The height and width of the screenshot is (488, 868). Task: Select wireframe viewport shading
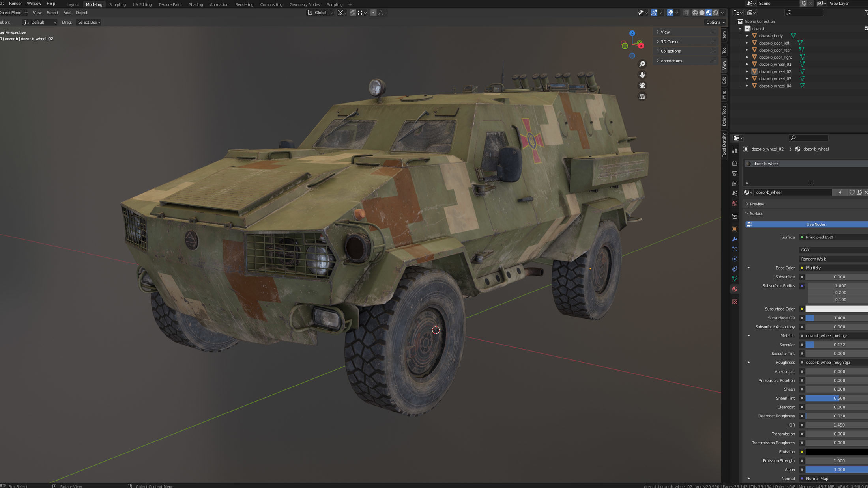click(695, 13)
